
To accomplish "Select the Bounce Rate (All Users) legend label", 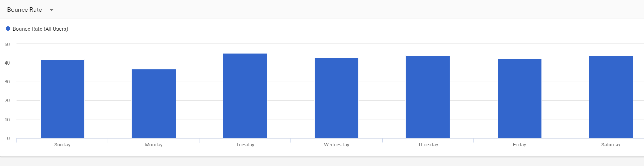I will [40, 29].
